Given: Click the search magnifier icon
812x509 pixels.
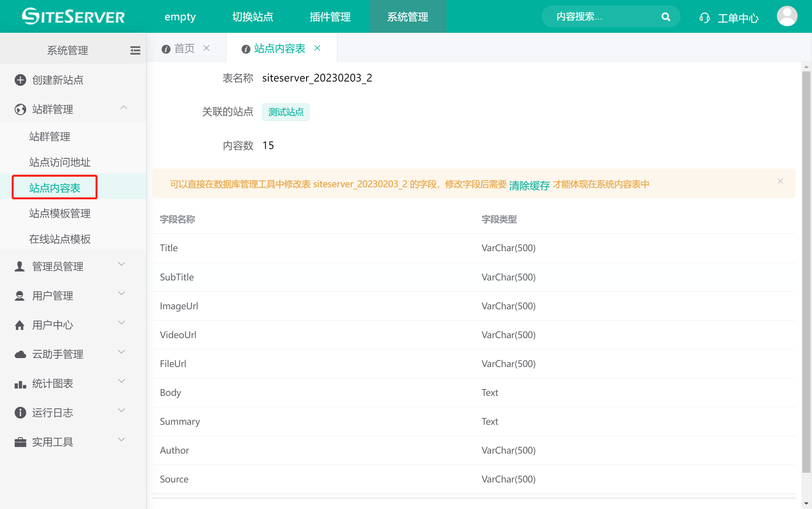Looking at the screenshot, I should pyautogui.click(x=665, y=17).
